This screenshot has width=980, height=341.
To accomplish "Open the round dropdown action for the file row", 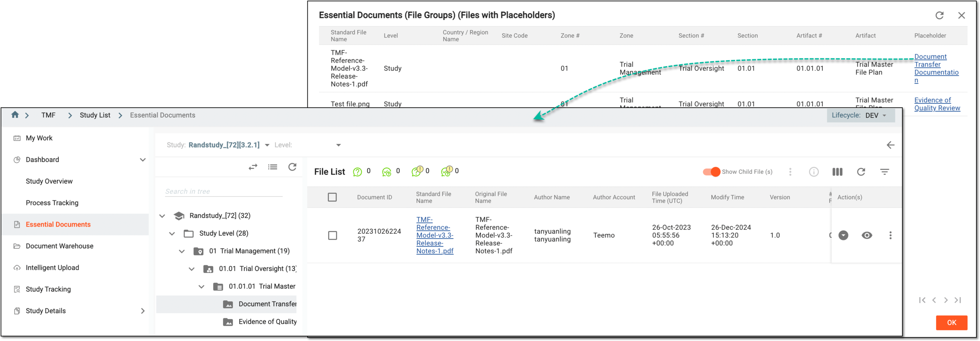I will click(843, 235).
